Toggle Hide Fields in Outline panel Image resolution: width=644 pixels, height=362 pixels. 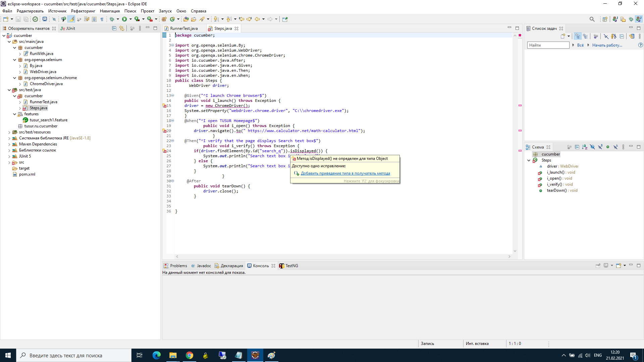coord(592,147)
